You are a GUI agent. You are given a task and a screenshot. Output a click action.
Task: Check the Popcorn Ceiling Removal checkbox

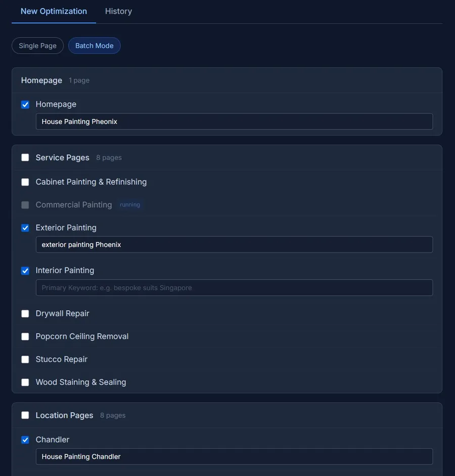25,336
